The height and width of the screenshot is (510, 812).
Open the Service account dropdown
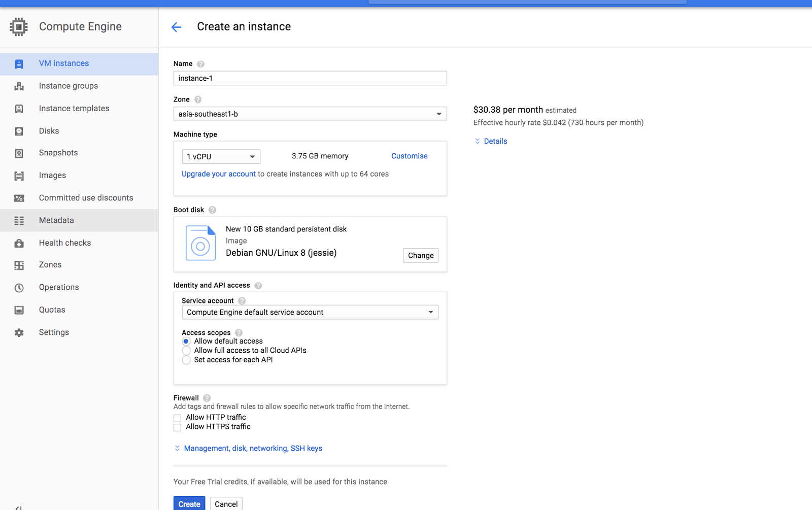tap(310, 313)
